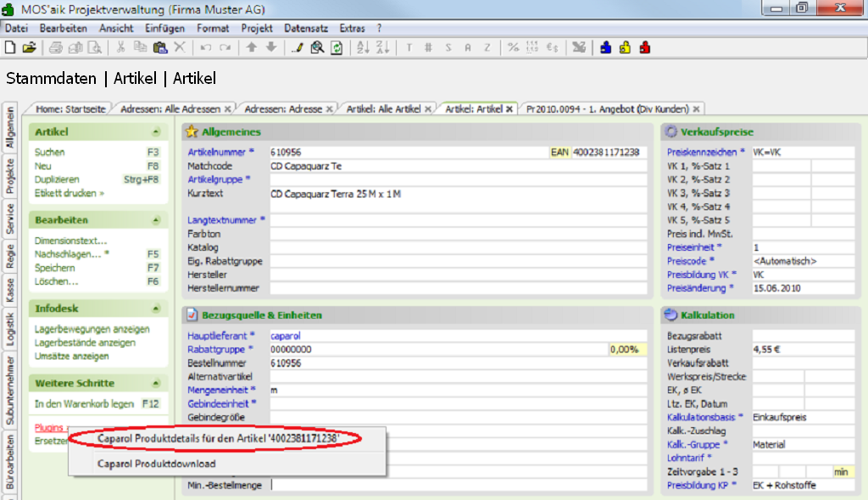This screenshot has width=868, height=500.
Task: Collapse the Infodesk sidebar panel
Action: pyautogui.click(x=155, y=308)
